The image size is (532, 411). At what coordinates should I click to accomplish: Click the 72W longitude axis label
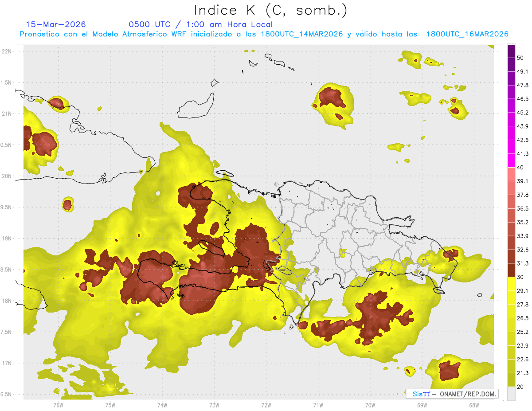[x=266, y=405]
